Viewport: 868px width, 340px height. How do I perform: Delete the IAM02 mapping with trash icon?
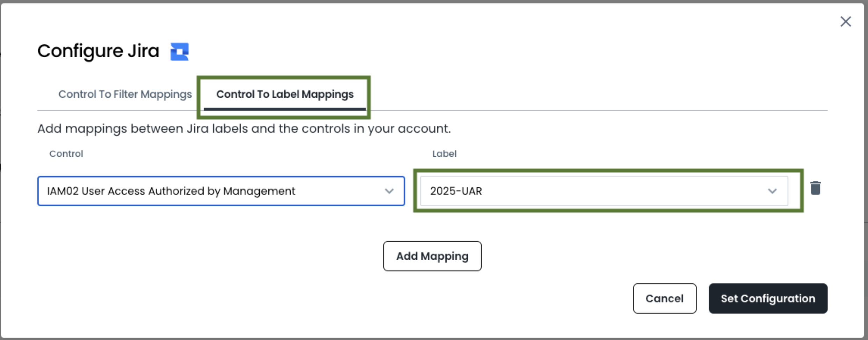pos(815,188)
